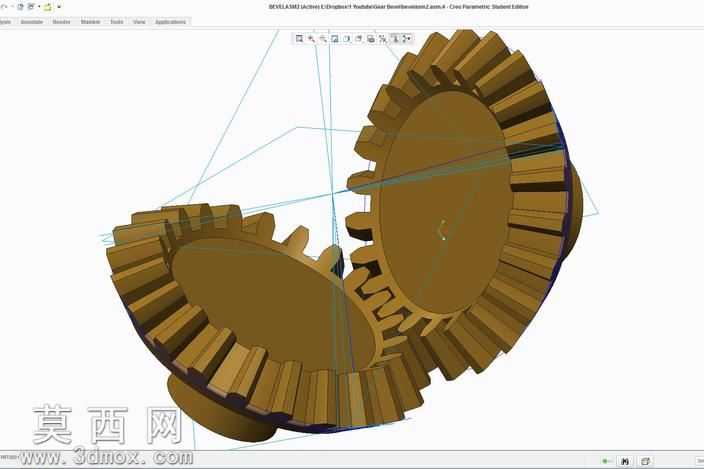Open the Applications ribbon tab

170,22
